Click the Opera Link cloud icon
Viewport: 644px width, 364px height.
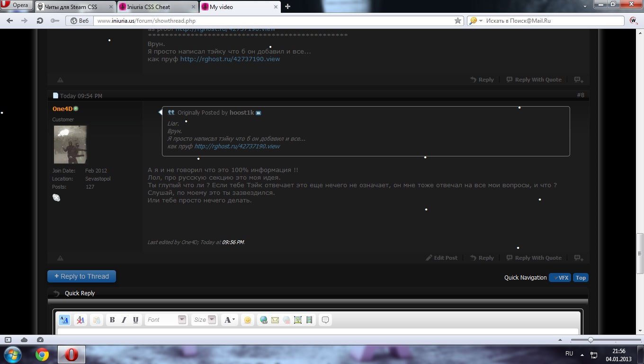pyautogui.click(x=24, y=340)
